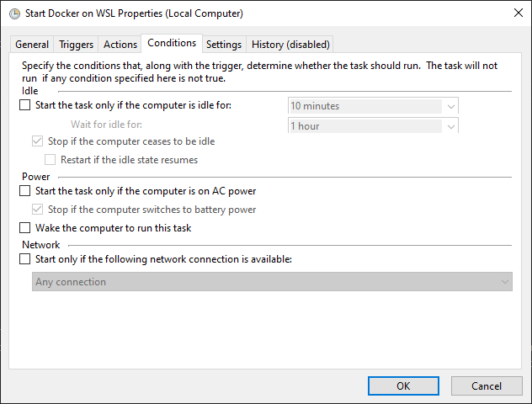The width and height of the screenshot is (532, 404).
Task: Go to the Settings tab
Action: tap(224, 45)
